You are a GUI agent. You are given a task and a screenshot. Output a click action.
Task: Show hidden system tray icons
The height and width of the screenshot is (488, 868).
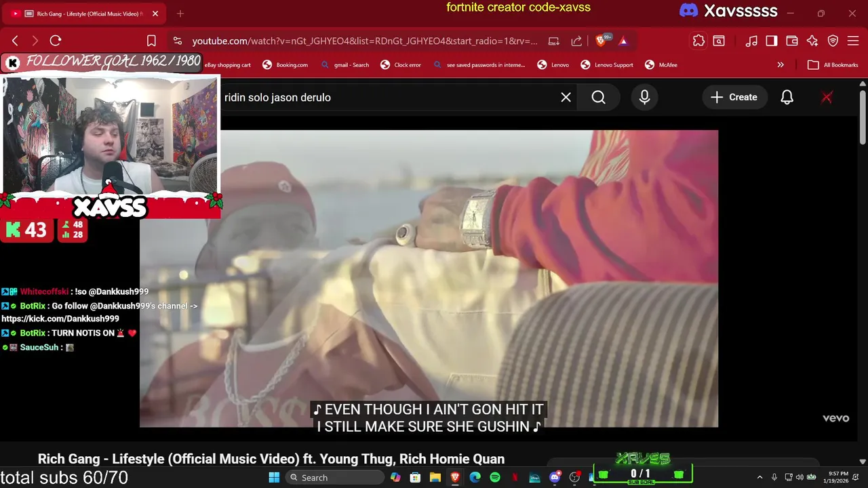pos(759,477)
